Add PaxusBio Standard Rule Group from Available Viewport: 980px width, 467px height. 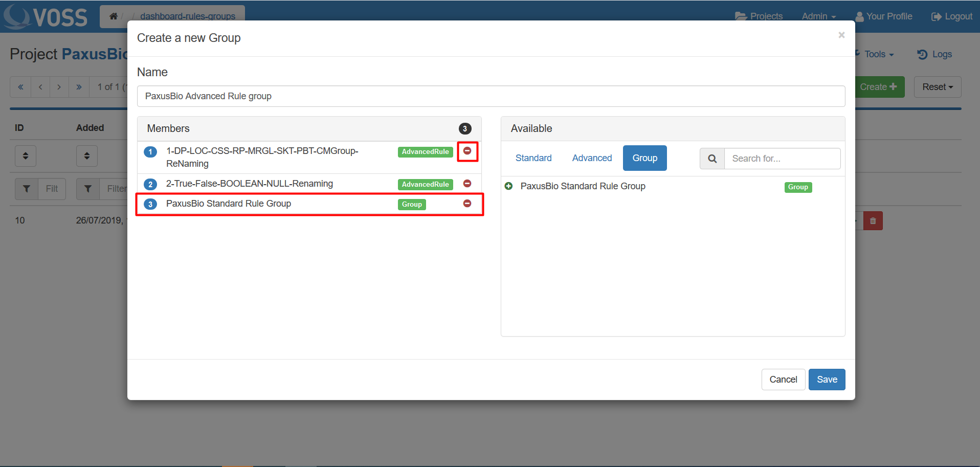[508, 186]
